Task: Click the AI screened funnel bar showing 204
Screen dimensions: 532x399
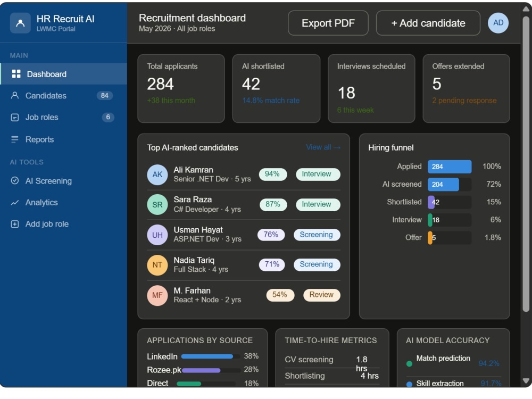Action: (x=443, y=184)
